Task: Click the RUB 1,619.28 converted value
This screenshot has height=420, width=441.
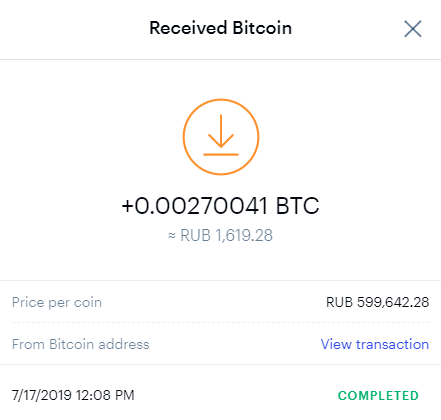Action: 226,235
